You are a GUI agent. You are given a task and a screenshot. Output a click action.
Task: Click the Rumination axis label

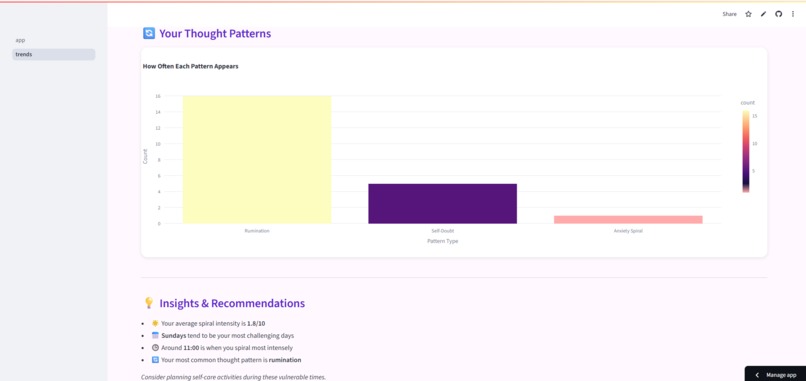(x=257, y=231)
